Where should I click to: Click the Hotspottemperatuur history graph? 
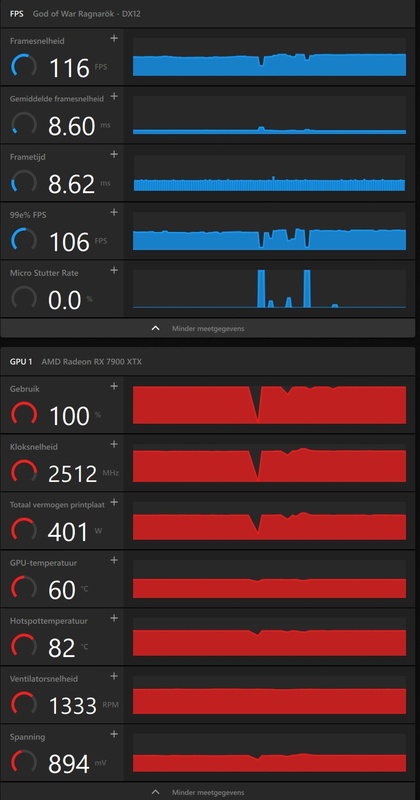click(269, 637)
